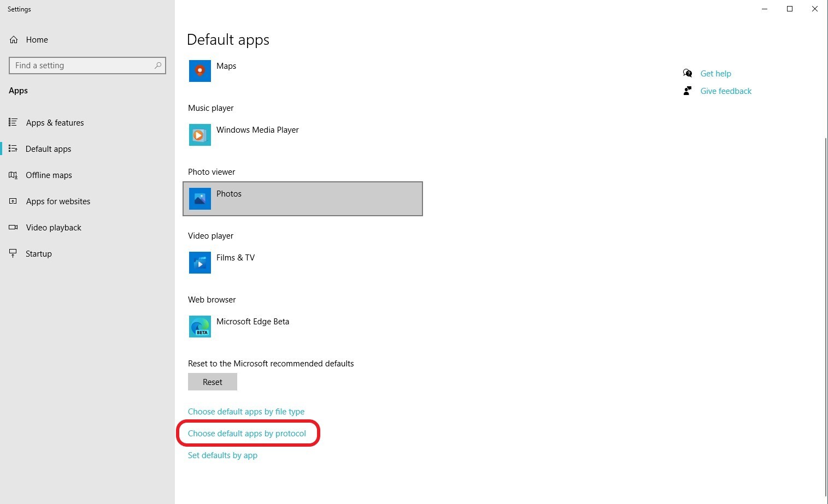Image resolution: width=828 pixels, height=504 pixels.
Task: Click the Reset button
Action: (x=213, y=382)
